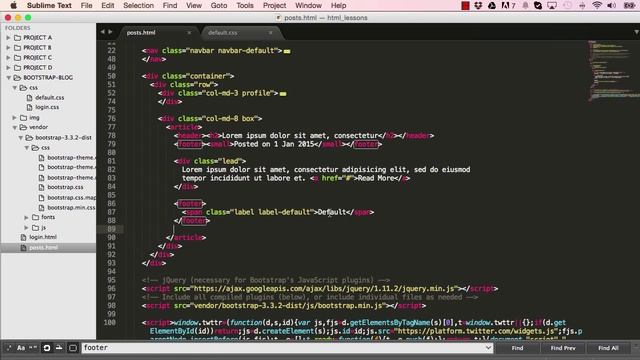The width and height of the screenshot is (640, 360).
Task: Collapse the bootstrap-3.3.2-dist folder
Action: 20,138
